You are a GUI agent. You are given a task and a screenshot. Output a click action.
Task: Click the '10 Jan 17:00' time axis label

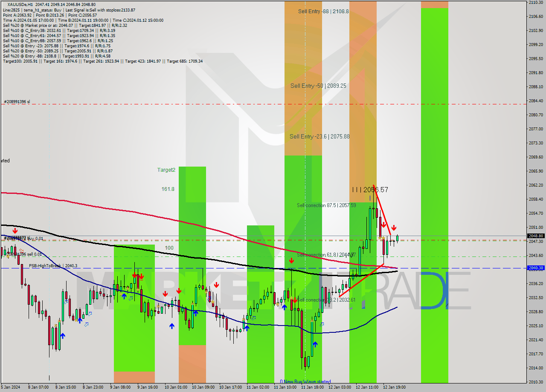(x=230, y=387)
